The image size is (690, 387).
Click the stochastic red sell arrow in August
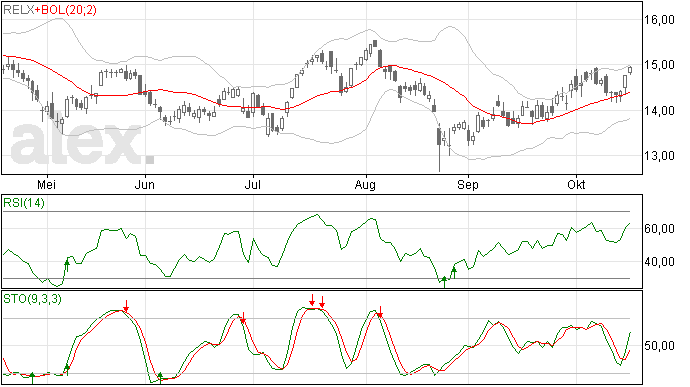click(380, 312)
